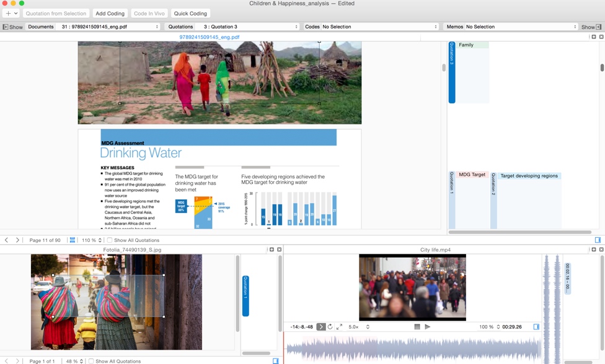Enable Show All Quotations for the image
Screen dimensions: 605x364
tap(91, 361)
